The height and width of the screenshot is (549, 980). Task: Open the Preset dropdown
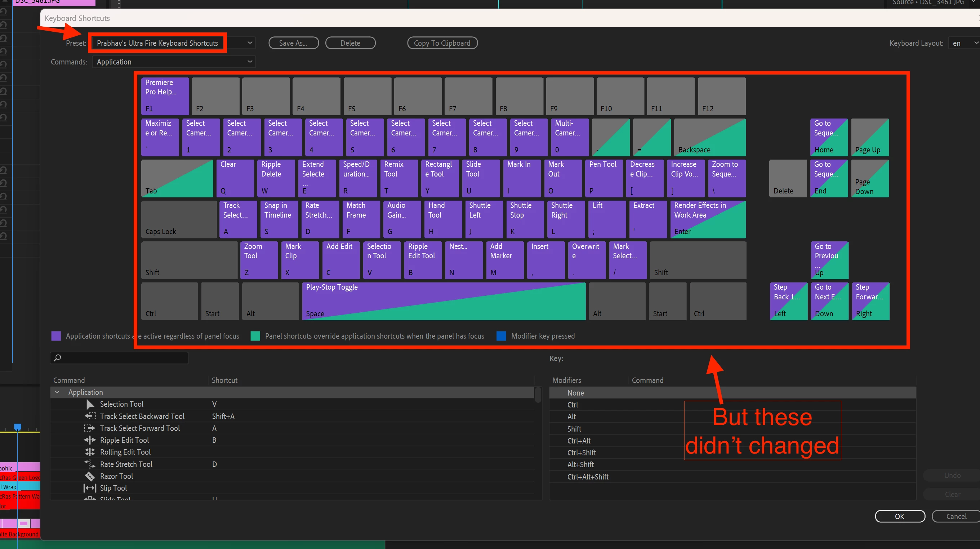click(x=250, y=43)
